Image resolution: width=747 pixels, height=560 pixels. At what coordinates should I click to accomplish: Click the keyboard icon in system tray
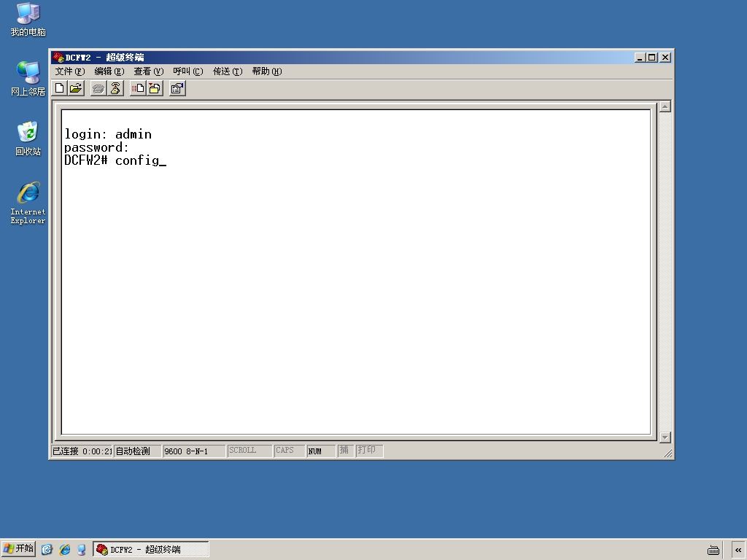click(x=713, y=551)
